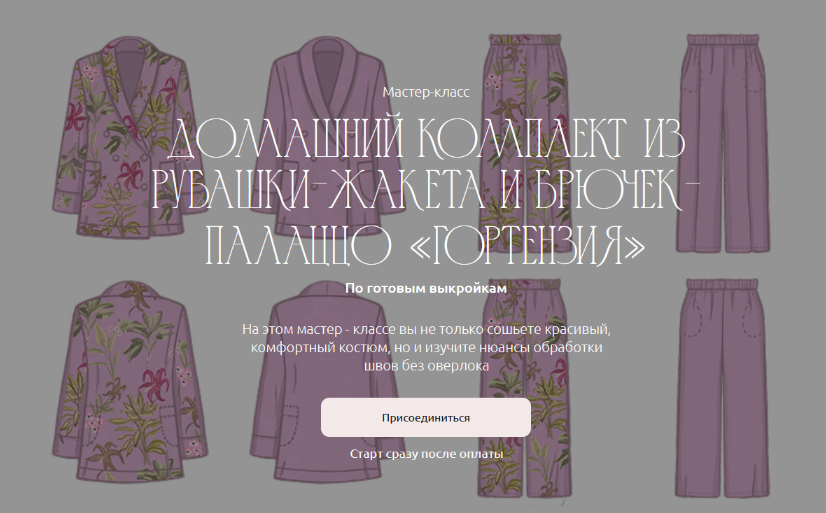The image size is (826, 513).
Task: Open the floral jacket front view illustration
Action: (x=126, y=140)
